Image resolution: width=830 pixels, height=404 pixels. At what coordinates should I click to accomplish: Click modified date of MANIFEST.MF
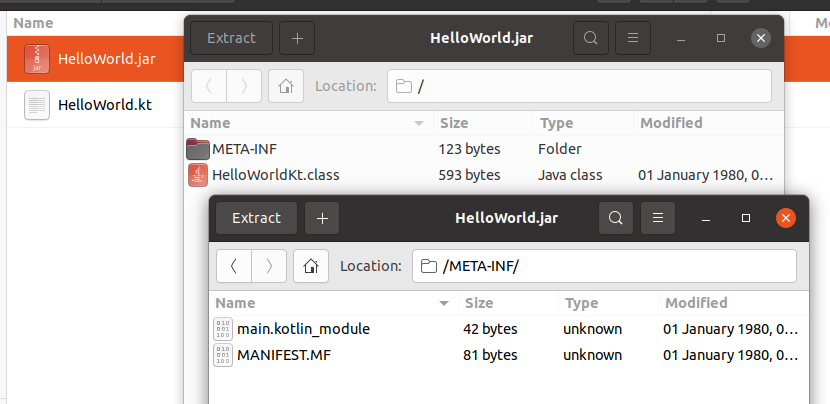coord(730,355)
